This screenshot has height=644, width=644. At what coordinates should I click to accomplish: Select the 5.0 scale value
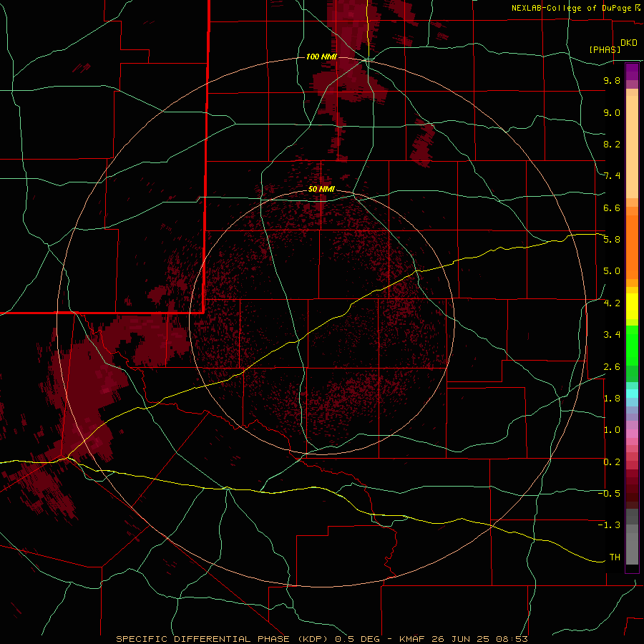(x=612, y=271)
